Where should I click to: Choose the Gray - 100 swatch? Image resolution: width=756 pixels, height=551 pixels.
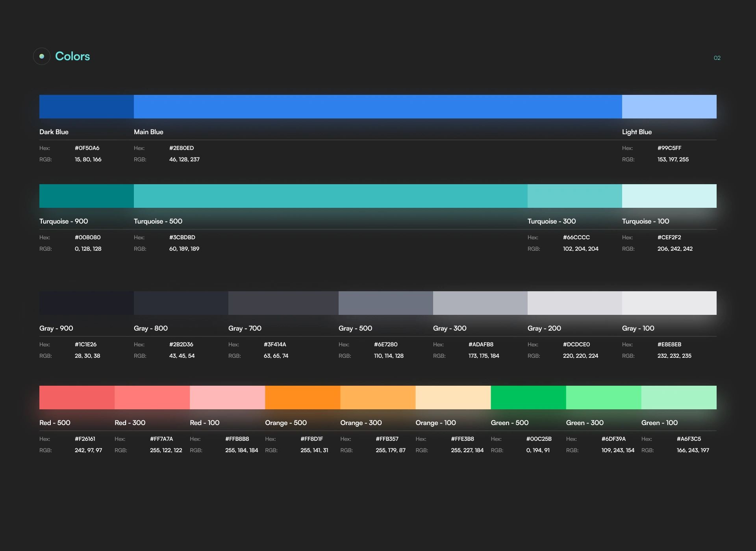[x=669, y=303]
